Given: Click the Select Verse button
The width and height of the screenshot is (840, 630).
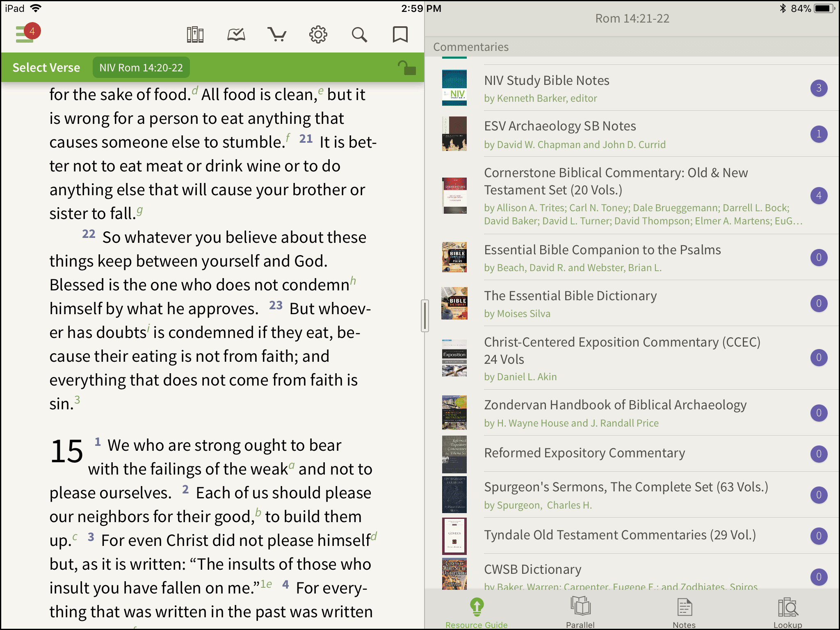Looking at the screenshot, I should click(46, 68).
